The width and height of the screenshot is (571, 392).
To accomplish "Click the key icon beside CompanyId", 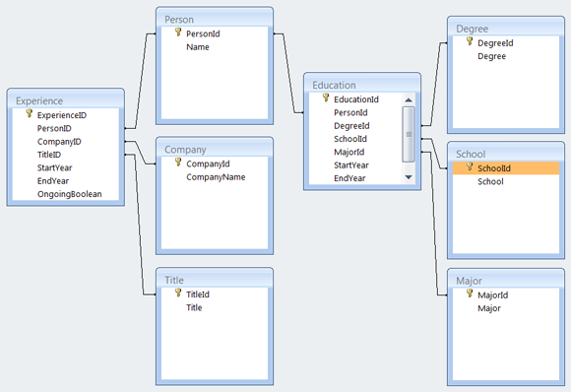I will coord(178,163).
